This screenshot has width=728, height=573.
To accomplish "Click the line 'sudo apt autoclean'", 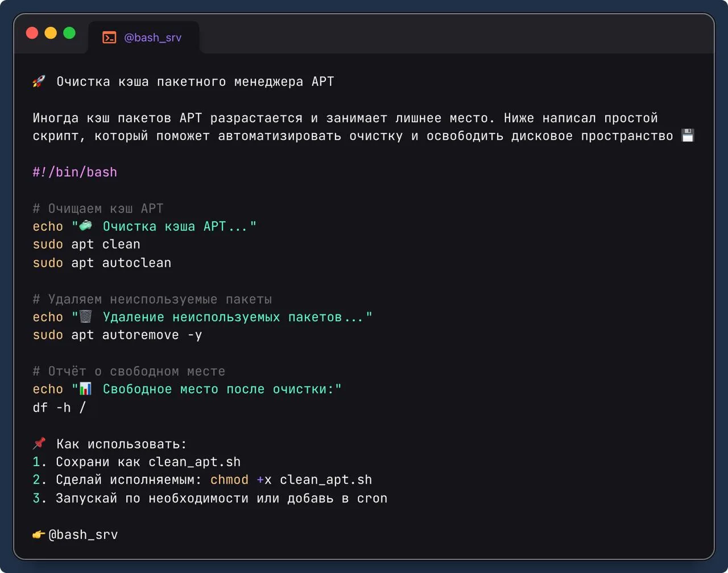I will tap(102, 263).
